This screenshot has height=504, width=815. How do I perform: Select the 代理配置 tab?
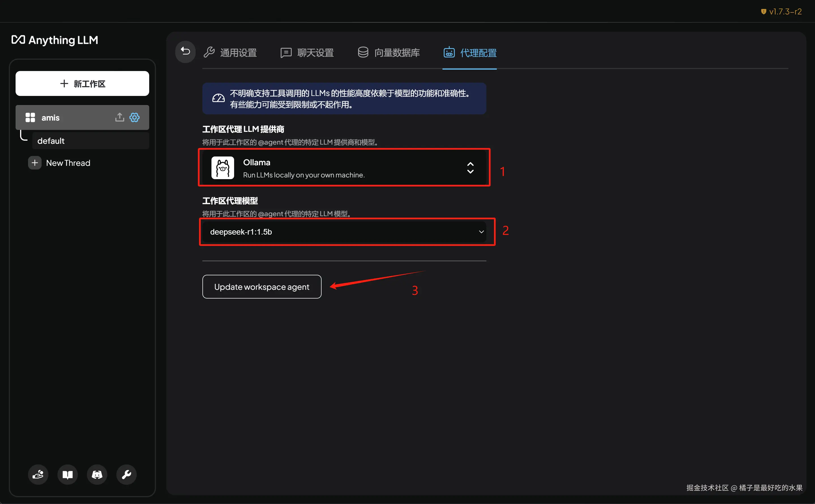[x=470, y=53]
